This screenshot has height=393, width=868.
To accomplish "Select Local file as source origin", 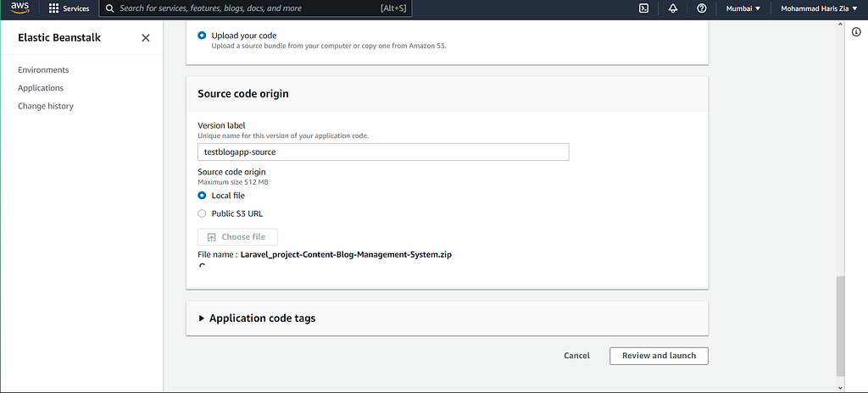I will coord(202,196).
